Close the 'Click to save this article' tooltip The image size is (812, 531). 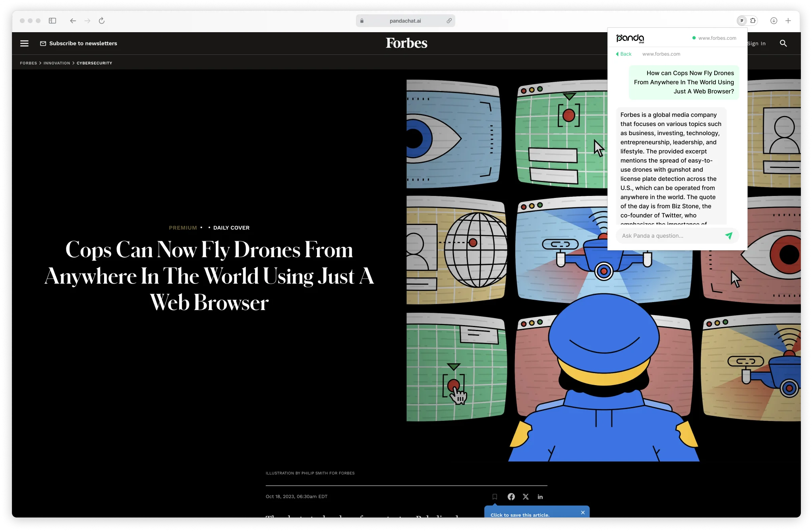point(583,512)
